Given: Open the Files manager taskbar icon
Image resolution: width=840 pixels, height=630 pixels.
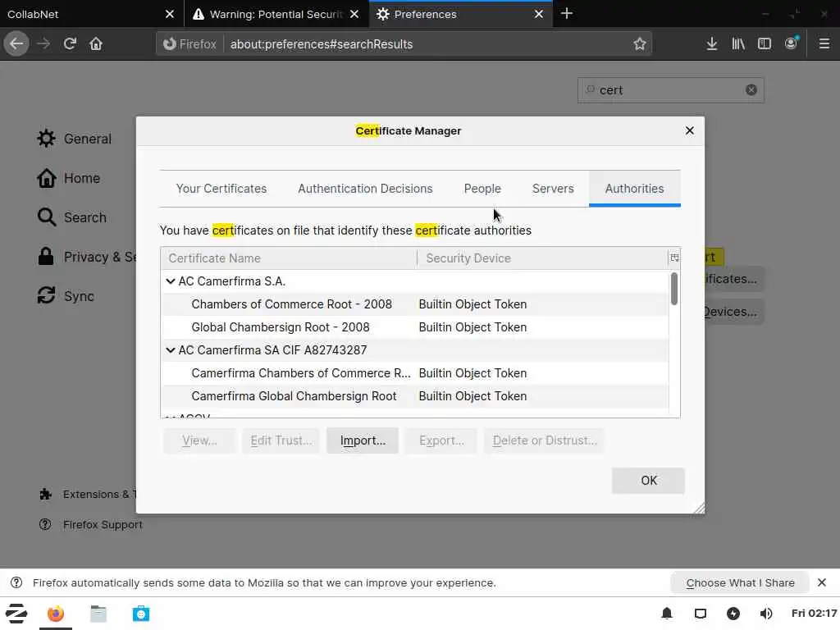Looking at the screenshot, I should click(98, 614).
